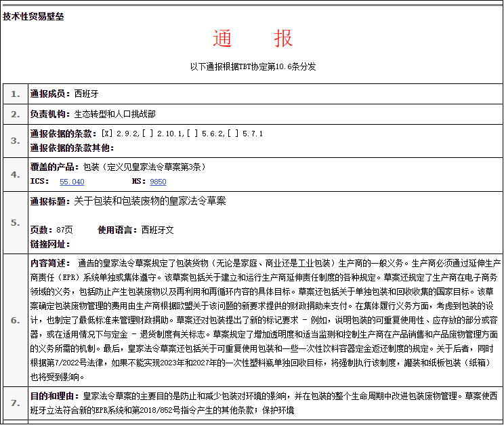Viewport: 504px width, 425px height.
Task: Select row number 1 cell
Action: 15,94
